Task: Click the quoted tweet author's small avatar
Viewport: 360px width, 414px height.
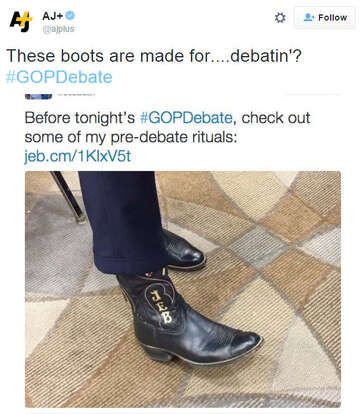Action: [x=38, y=96]
